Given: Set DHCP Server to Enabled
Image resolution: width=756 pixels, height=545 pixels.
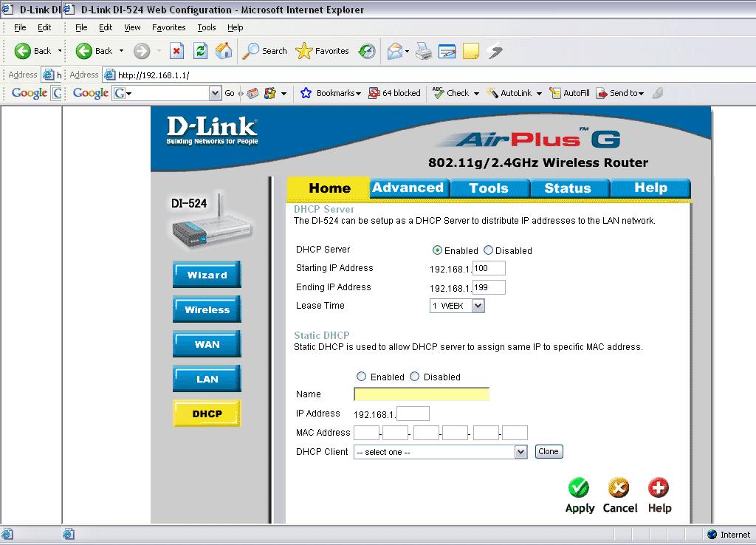Looking at the screenshot, I should (437, 250).
